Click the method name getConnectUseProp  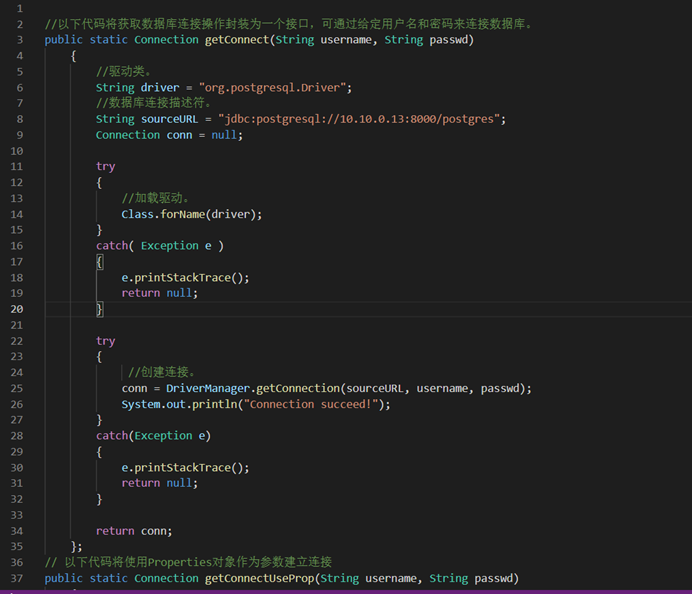click(x=260, y=578)
